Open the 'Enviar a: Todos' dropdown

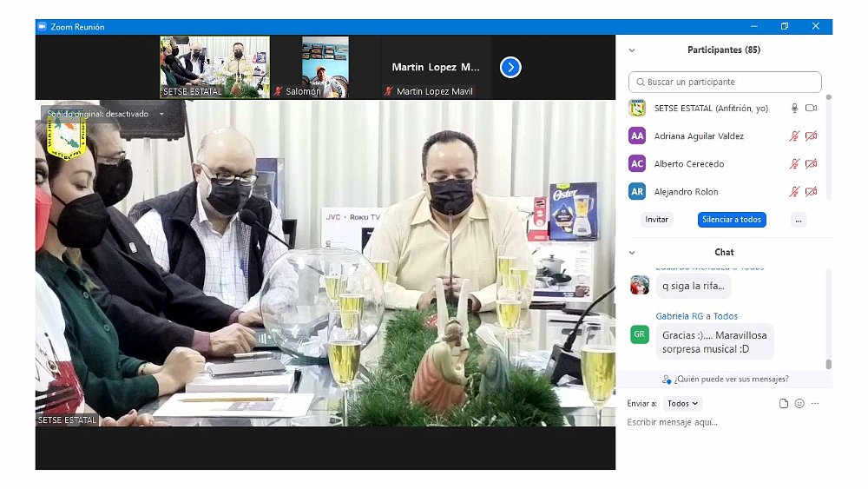click(x=682, y=404)
